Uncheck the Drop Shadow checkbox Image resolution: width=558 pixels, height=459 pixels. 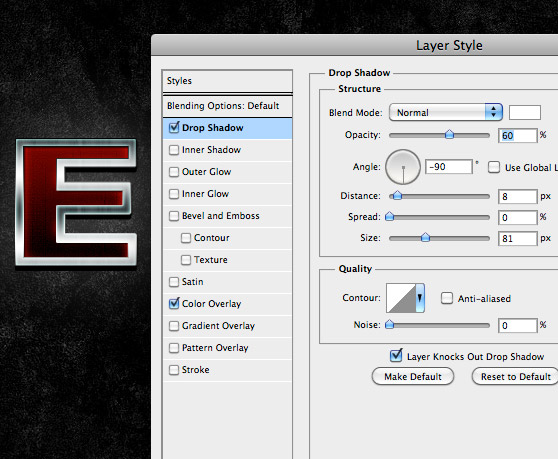coord(174,127)
